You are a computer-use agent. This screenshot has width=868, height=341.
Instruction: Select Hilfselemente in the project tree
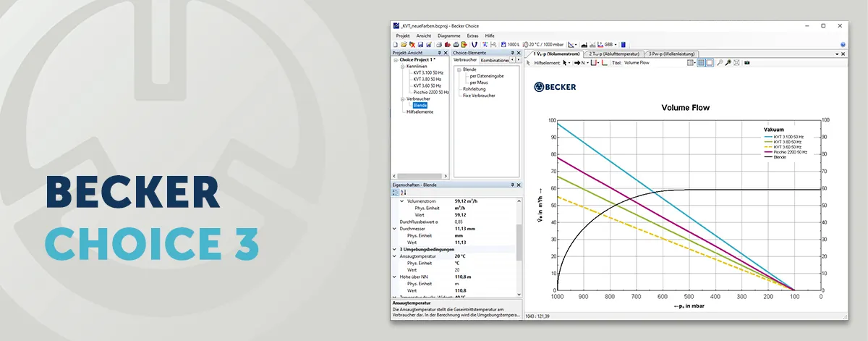tap(420, 112)
